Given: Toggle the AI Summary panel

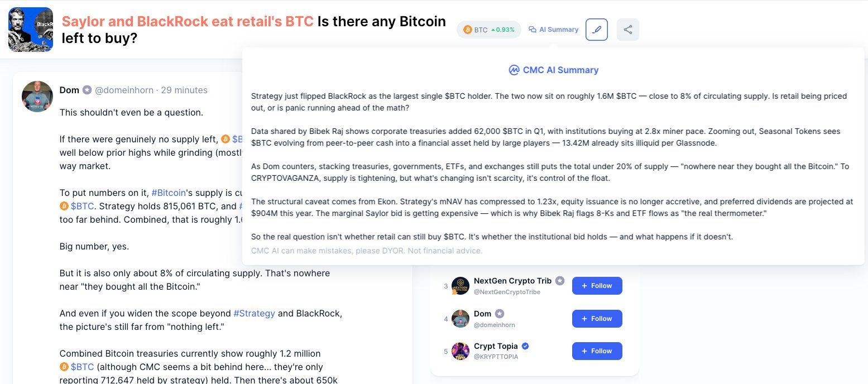Looking at the screenshot, I should (554, 30).
